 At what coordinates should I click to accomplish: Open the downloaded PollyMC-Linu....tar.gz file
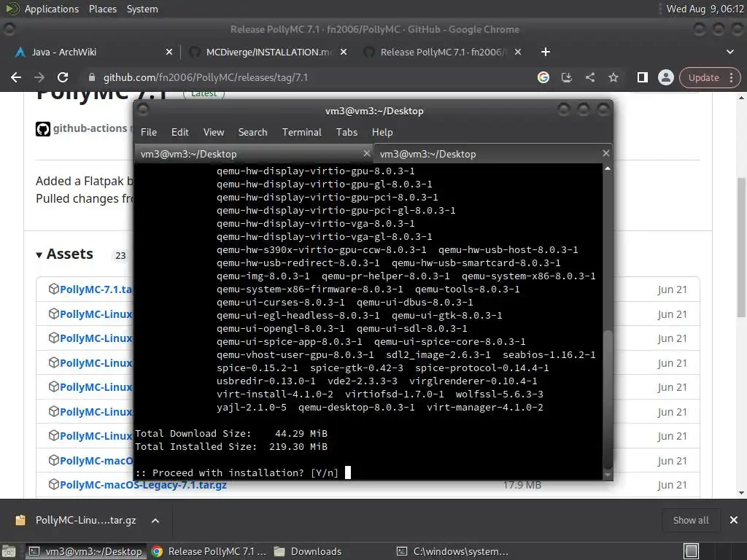tap(76, 520)
